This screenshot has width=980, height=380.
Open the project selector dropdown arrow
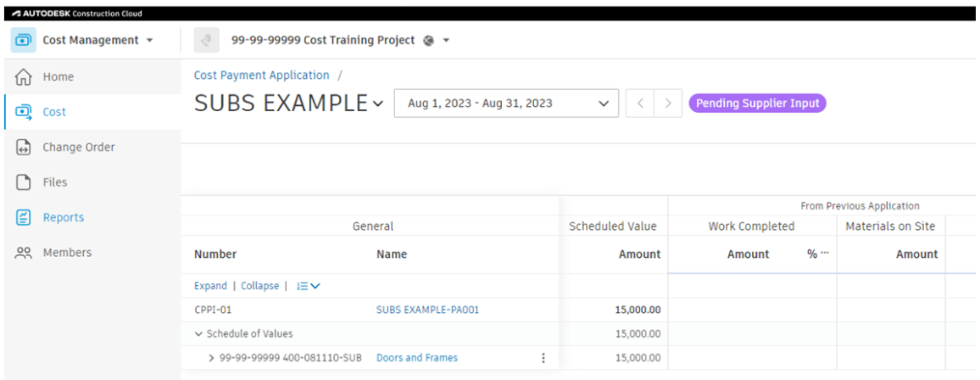(446, 41)
